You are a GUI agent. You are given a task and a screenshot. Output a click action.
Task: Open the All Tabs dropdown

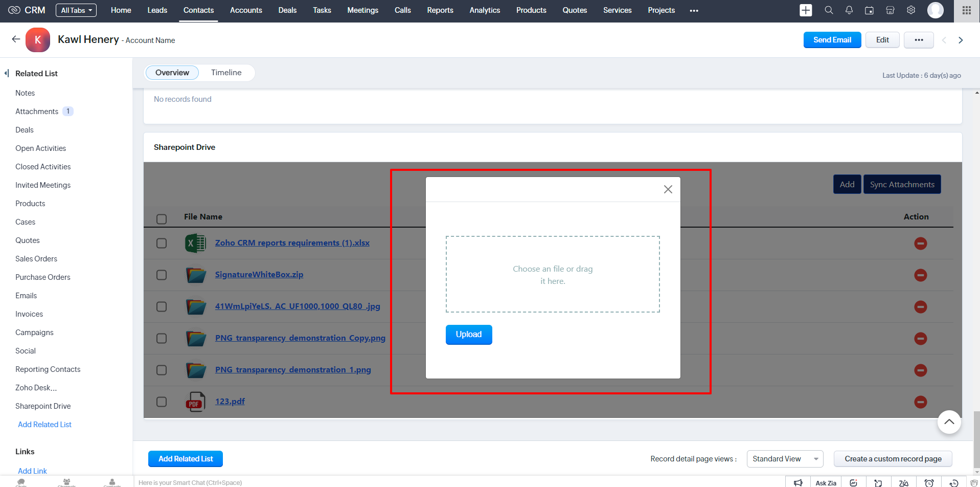click(77, 10)
